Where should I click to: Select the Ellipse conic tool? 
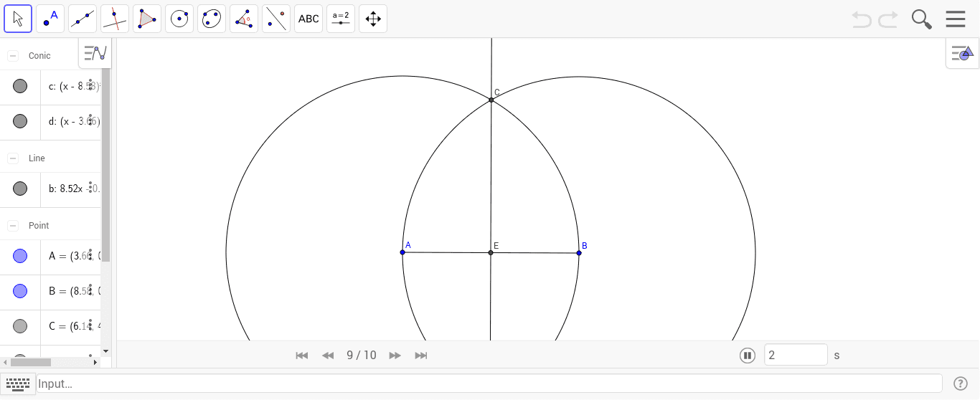[212, 19]
